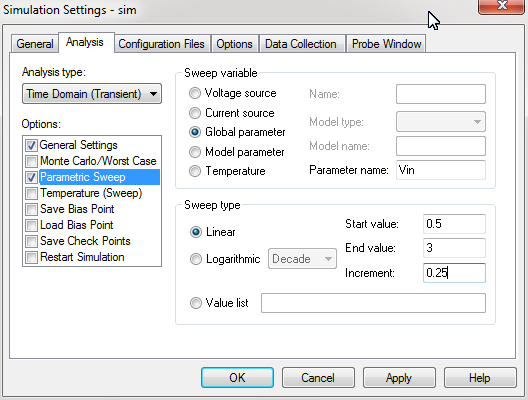Enable the Temperature (Sweep) checkbox
This screenshot has height=400, width=528.
31,193
